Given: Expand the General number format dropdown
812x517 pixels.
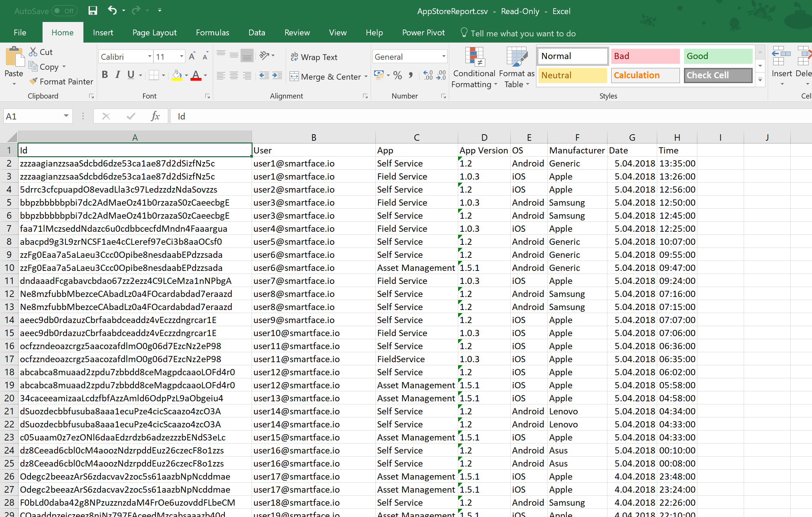Looking at the screenshot, I should pos(443,57).
